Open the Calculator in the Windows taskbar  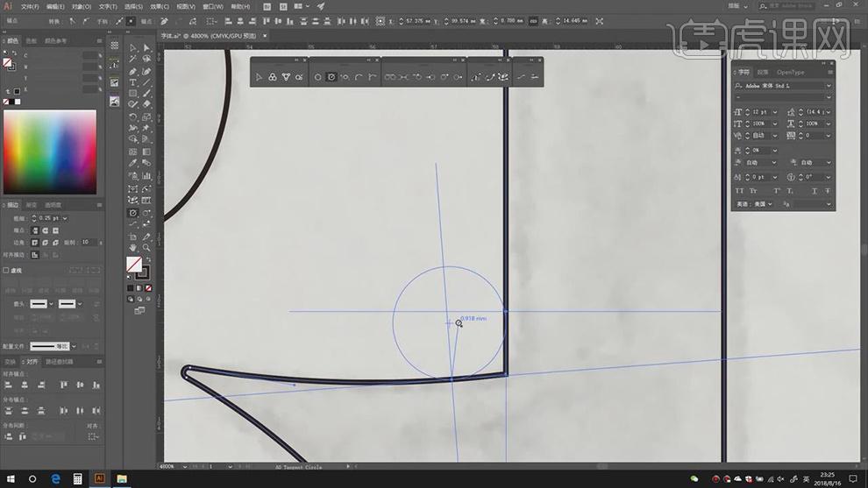[x=77, y=478]
